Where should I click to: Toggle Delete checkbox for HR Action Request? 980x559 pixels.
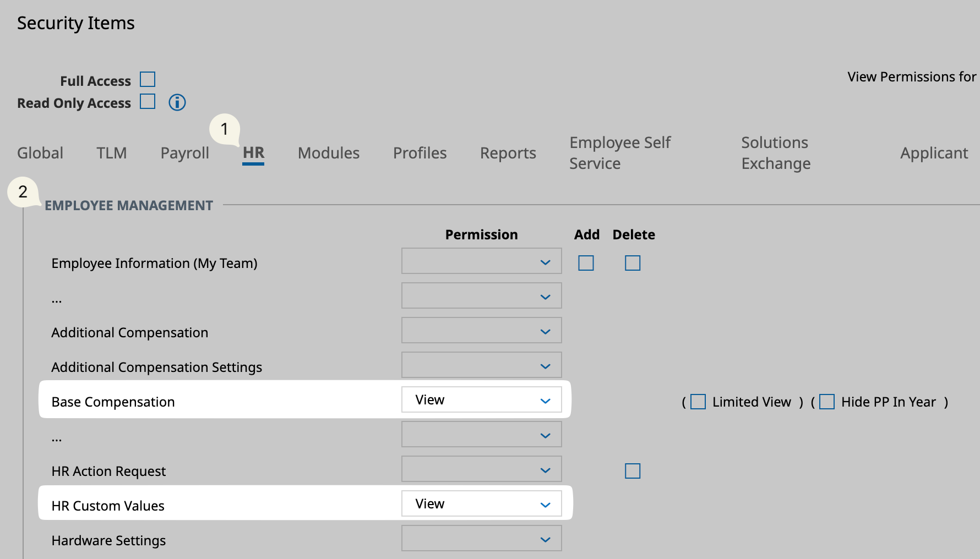click(x=633, y=471)
